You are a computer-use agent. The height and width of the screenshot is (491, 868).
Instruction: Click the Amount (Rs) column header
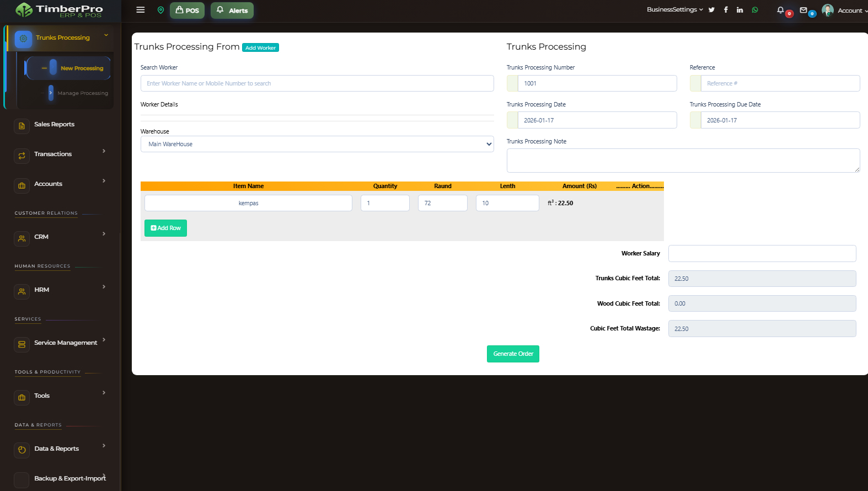click(580, 186)
